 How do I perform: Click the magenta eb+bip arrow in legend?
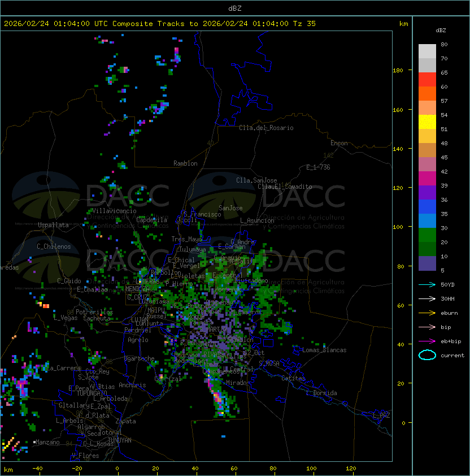point(427,341)
